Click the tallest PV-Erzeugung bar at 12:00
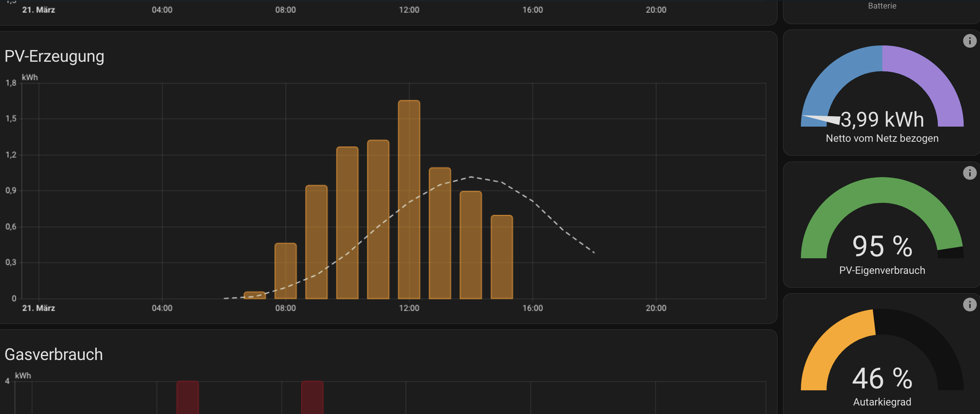Screen dimensions: 980x414 click(409, 200)
